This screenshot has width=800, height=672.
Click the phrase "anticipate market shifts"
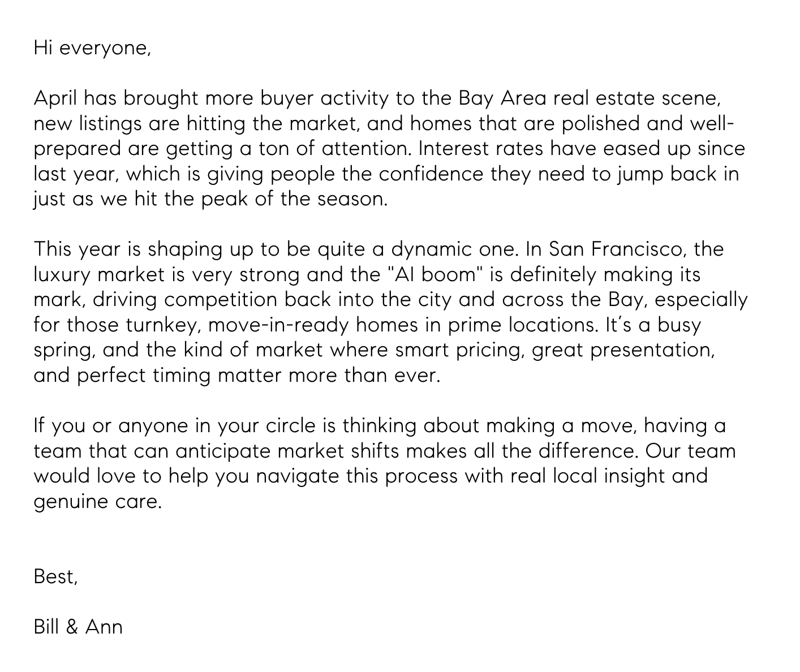[x=287, y=451]
